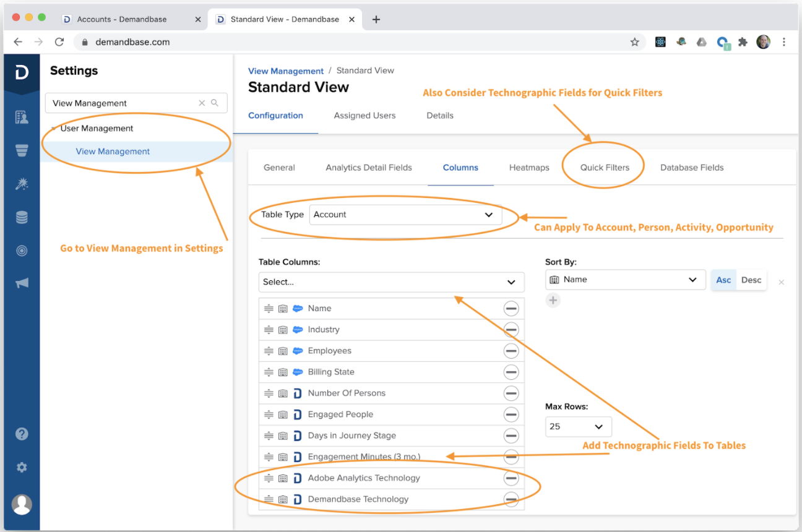Open the Table Type Account dropdown

point(405,215)
